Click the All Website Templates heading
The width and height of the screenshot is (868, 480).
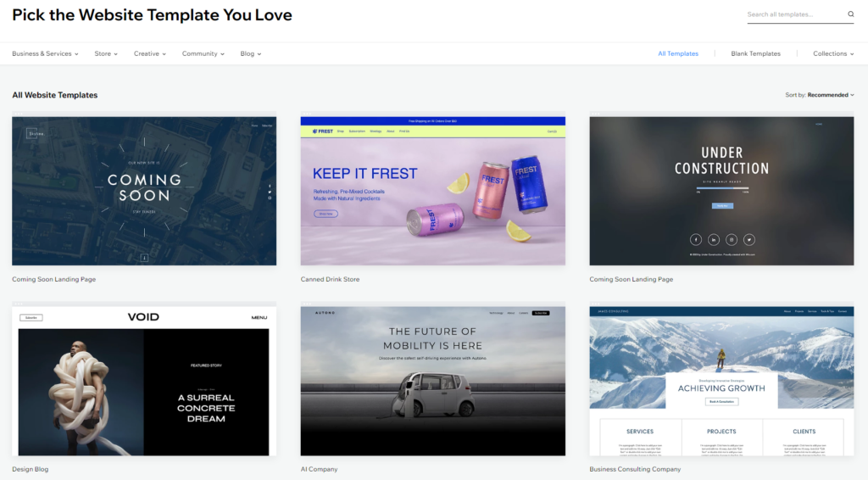55,95
